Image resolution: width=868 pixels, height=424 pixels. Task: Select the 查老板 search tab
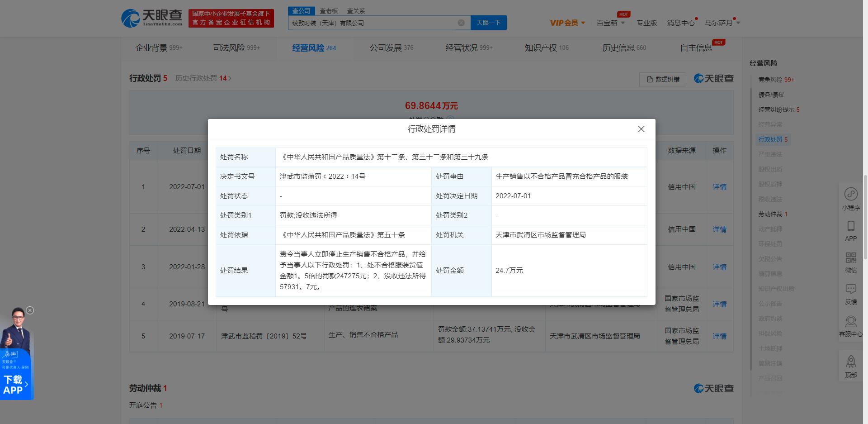click(x=329, y=11)
